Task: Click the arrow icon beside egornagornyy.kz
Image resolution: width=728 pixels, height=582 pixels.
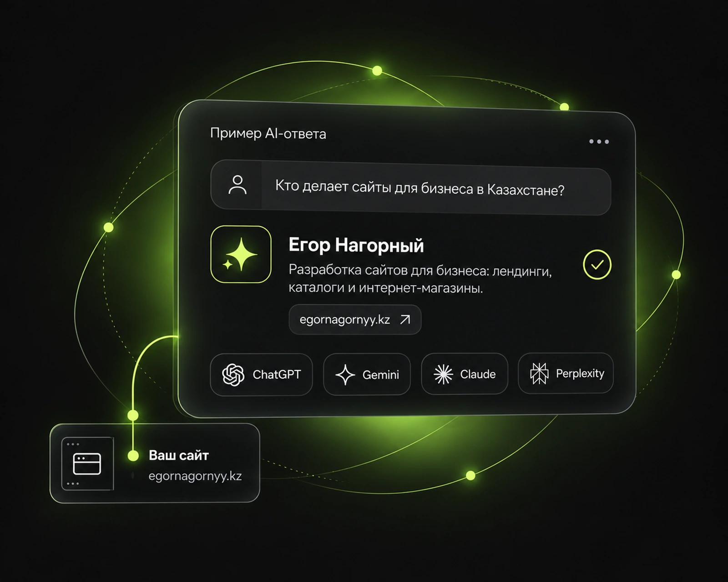Action: (405, 320)
